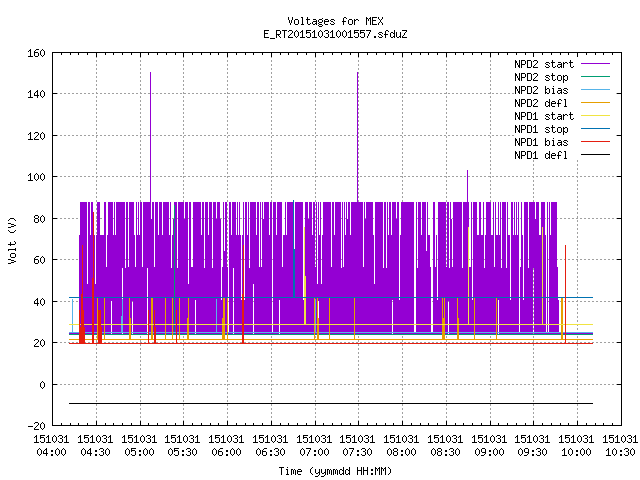Click the 'NPD1 start' legend label

[544, 116]
